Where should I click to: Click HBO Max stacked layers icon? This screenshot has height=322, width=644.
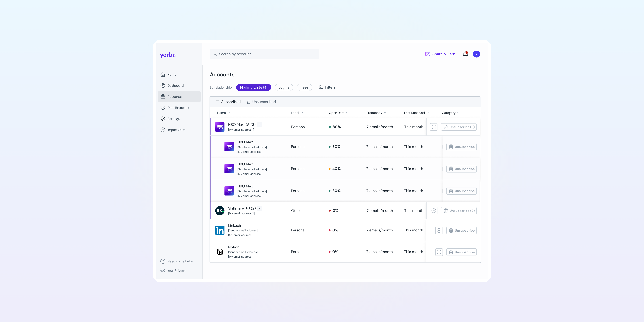tap(248, 125)
